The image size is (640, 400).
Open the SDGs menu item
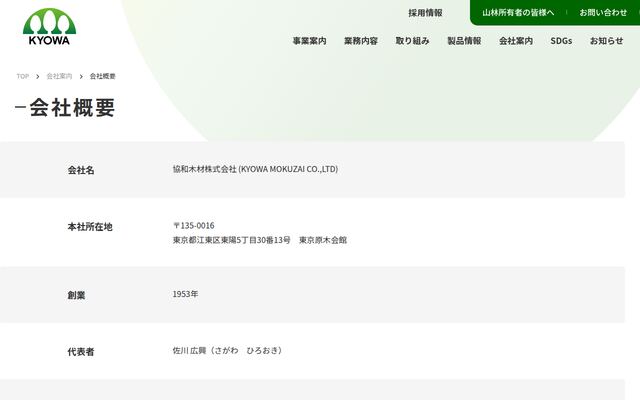pos(561,41)
